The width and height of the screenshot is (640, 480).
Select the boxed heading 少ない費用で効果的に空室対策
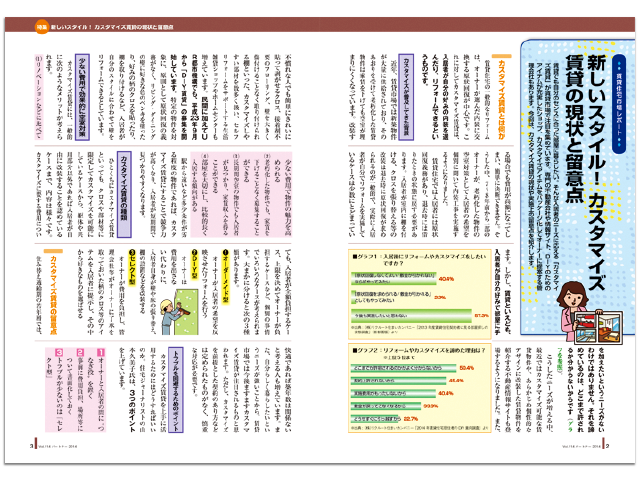[82, 97]
